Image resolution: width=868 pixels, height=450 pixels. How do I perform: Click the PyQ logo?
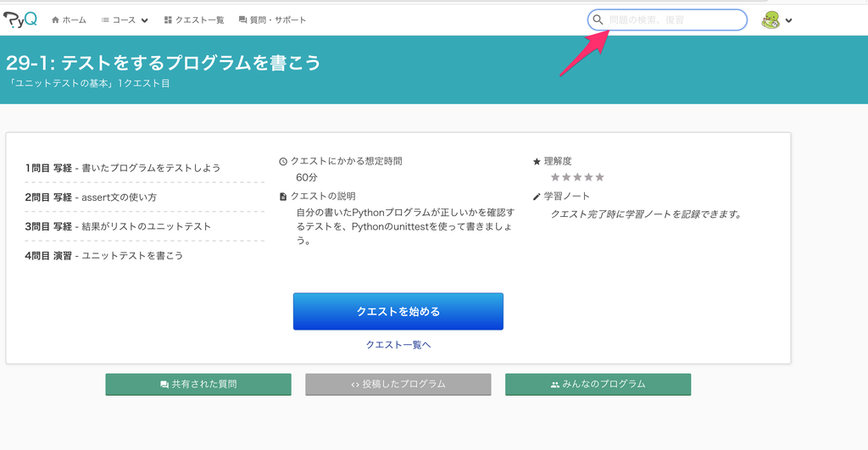pyautogui.click(x=20, y=20)
